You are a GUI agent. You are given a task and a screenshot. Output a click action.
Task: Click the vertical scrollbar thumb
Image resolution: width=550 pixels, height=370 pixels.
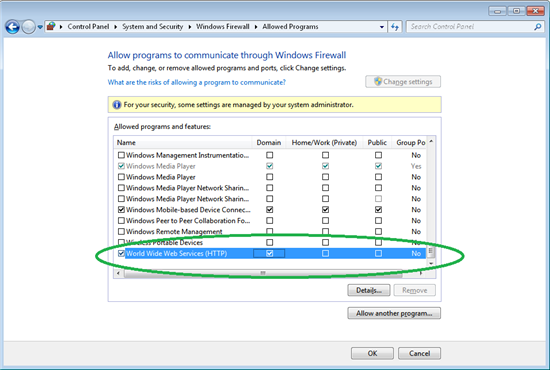click(x=431, y=251)
